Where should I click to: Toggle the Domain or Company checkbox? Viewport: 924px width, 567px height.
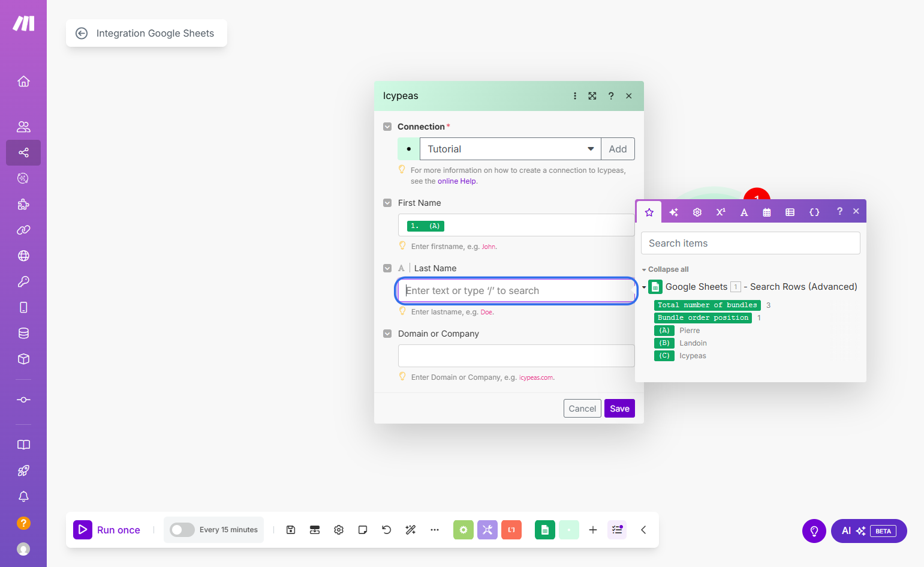(x=387, y=334)
